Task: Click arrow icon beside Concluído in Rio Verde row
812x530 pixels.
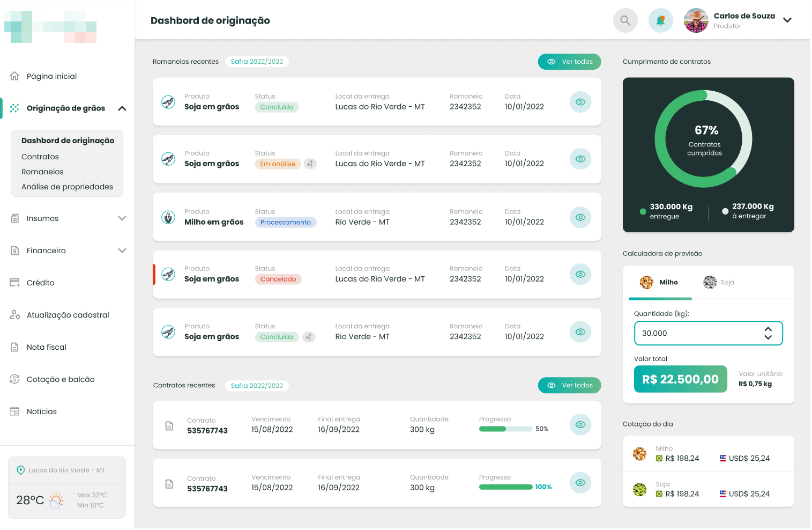Action: point(309,337)
